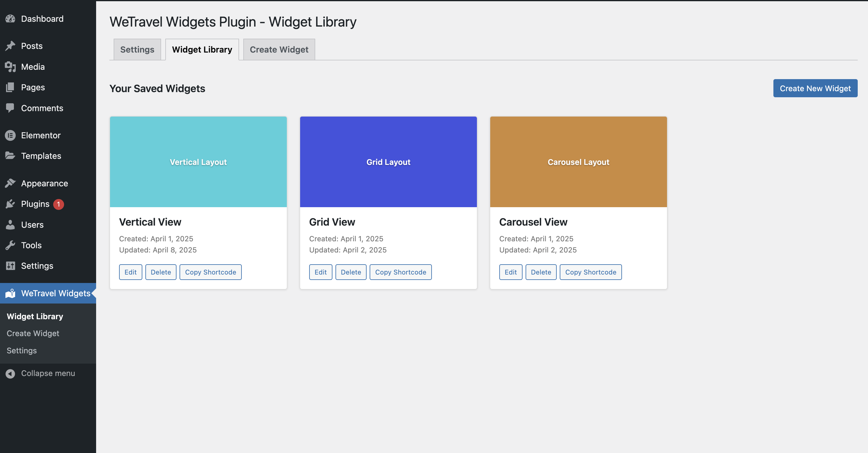The height and width of the screenshot is (453, 868).
Task: Go to Posts in admin menu
Action: (48, 46)
